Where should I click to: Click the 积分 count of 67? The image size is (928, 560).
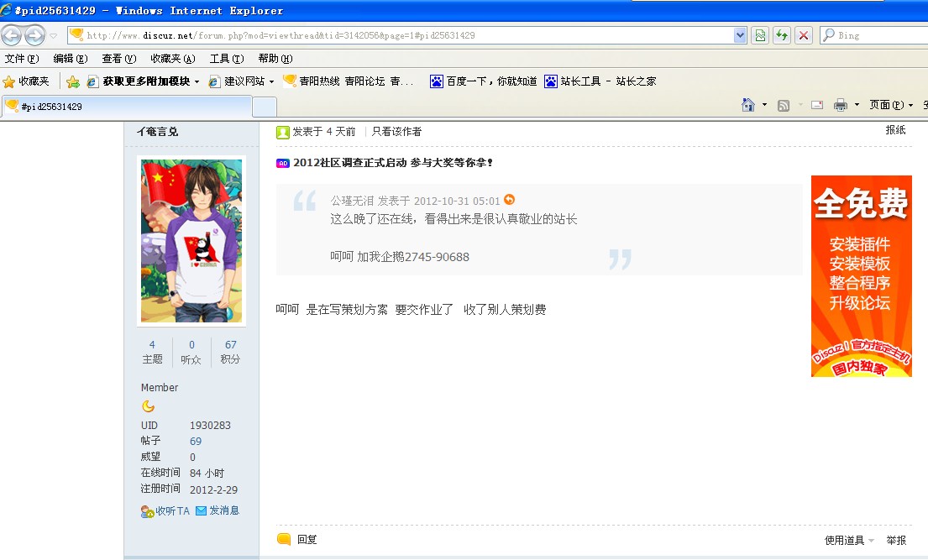pyautogui.click(x=231, y=344)
